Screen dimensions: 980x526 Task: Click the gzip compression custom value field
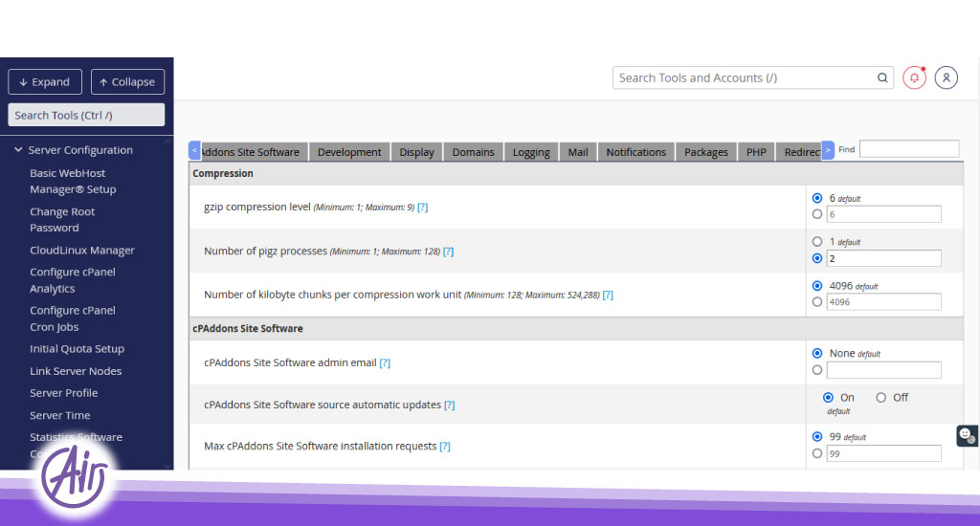pyautogui.click(x=883, y=214)
